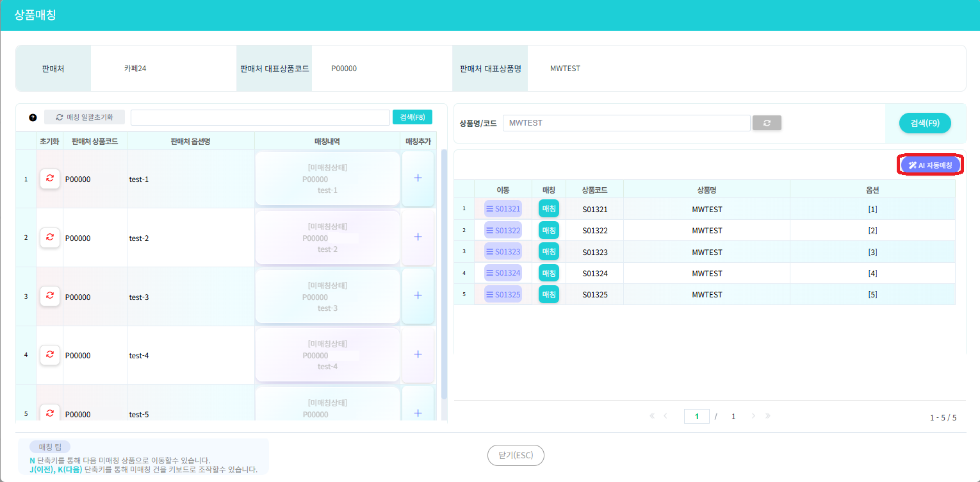Image resolution: width=980 pixels, height=482 pixels.
Task: Reset matching for test-2 row
Action: click(x=50, y=238)
